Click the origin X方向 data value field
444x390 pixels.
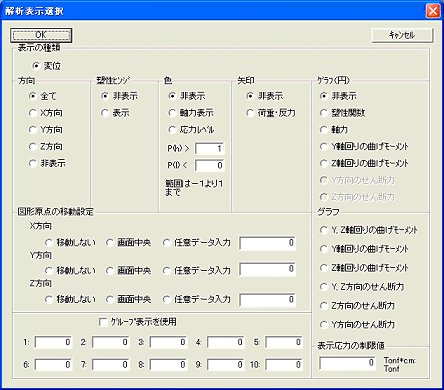coord(268,243)
